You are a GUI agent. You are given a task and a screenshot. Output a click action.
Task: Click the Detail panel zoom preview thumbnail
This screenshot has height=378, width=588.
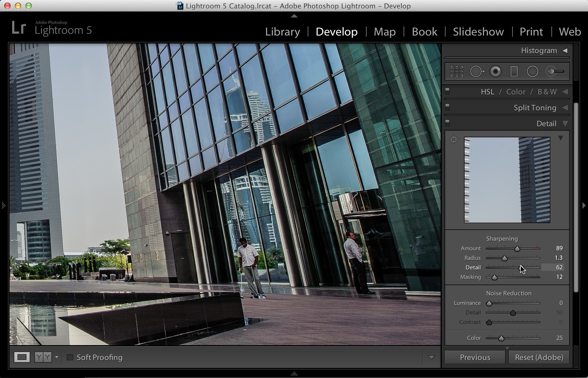coord(507,180)
